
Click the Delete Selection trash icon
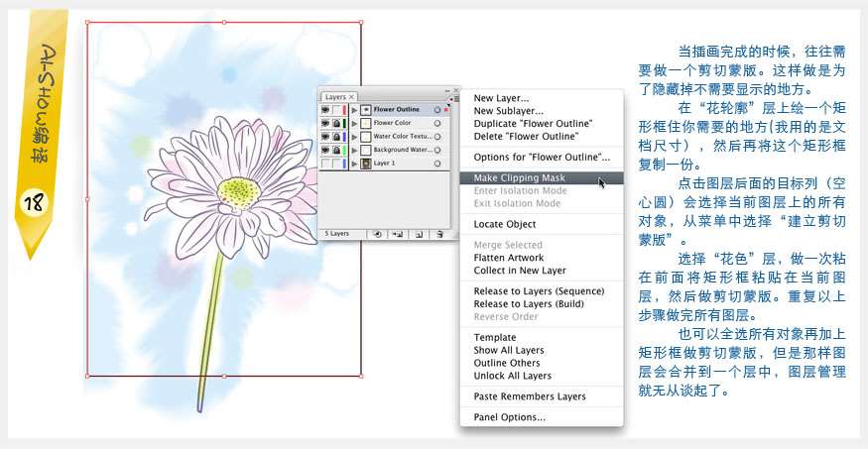coord(439,234)
